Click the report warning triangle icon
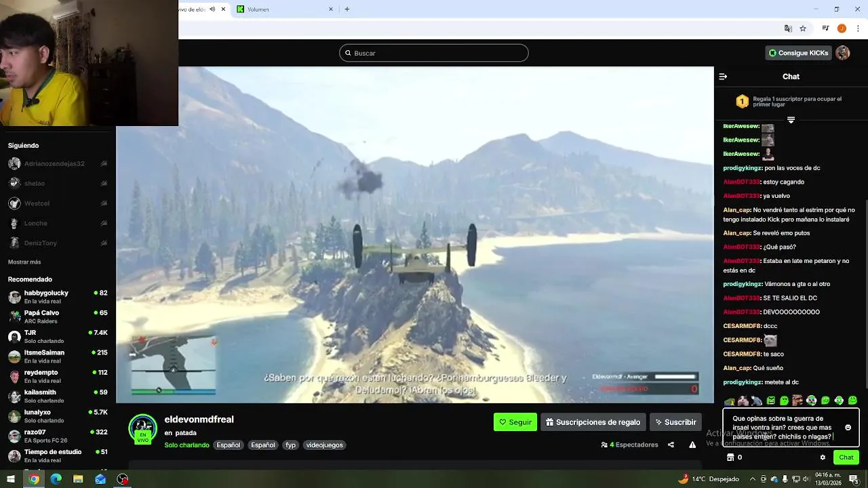 pos(692,445)
